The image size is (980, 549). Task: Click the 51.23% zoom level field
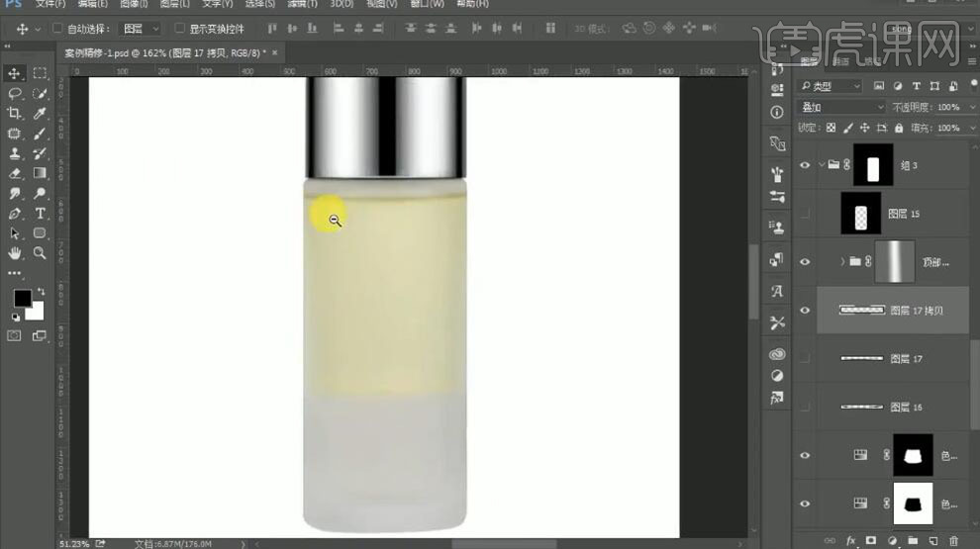pos(74,544)
